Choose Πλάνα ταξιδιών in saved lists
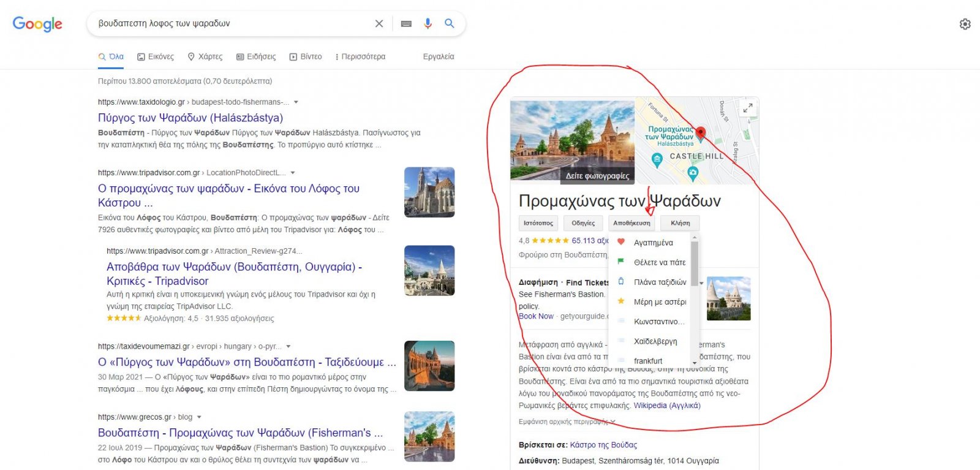 (x=649, y=282)
